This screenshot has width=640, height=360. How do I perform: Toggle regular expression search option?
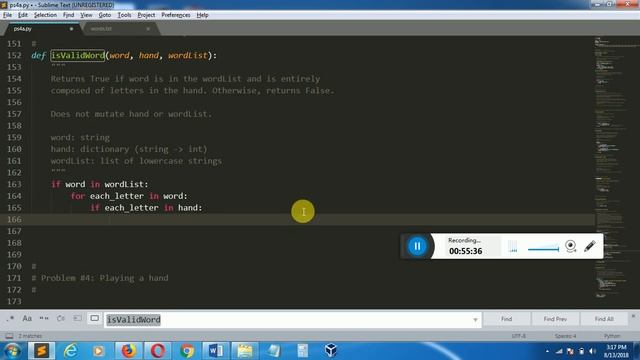point(10,319)
